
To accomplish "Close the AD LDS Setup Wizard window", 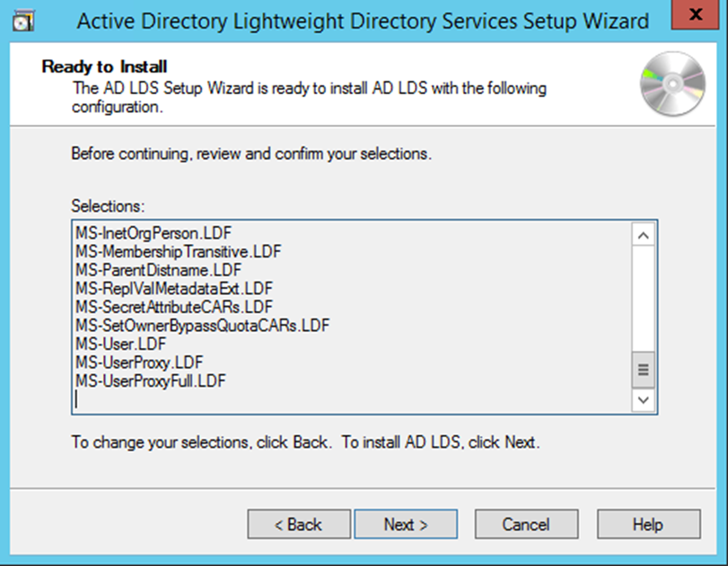I will click(702, 18).
